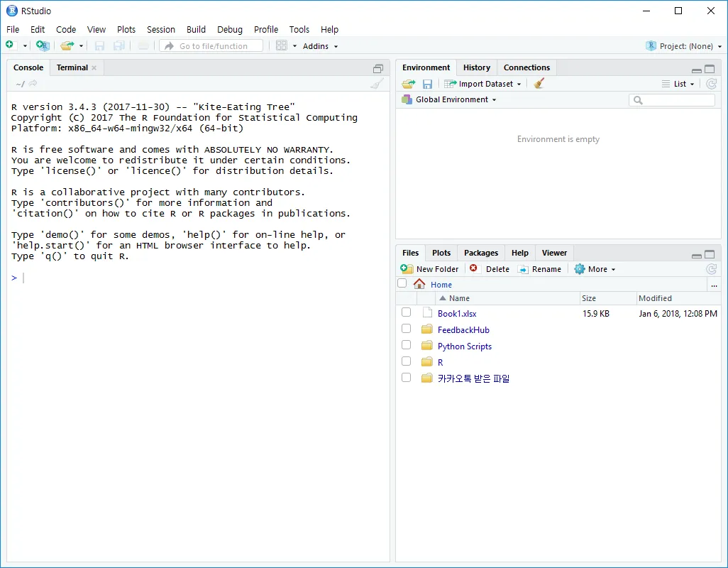The width and height of the screenshot is (728, 568).
Task: Maximize the Environment pane
Action: click(710, 69)
